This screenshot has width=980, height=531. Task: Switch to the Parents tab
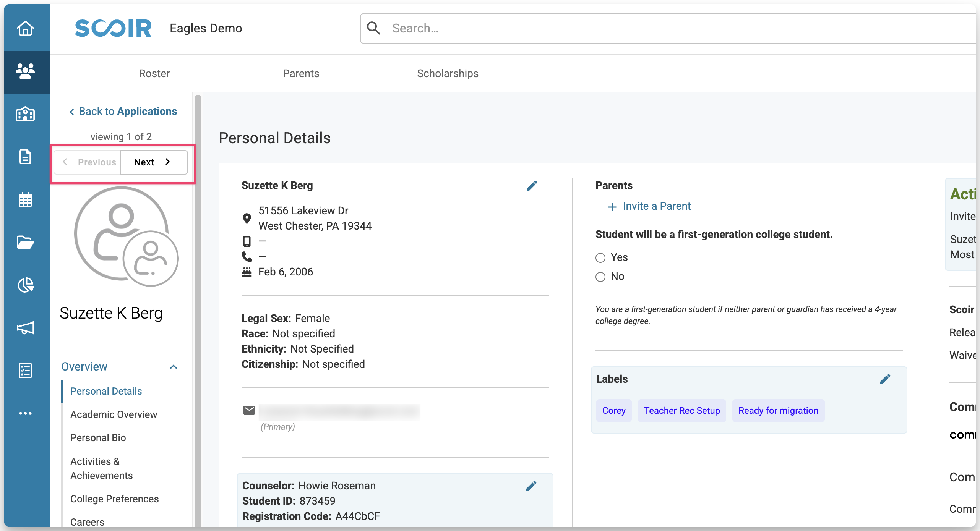click(301, 73)
